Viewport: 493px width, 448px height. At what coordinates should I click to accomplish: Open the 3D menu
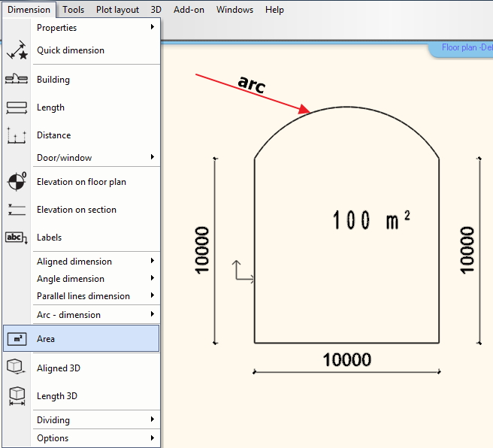coord(156,10)
